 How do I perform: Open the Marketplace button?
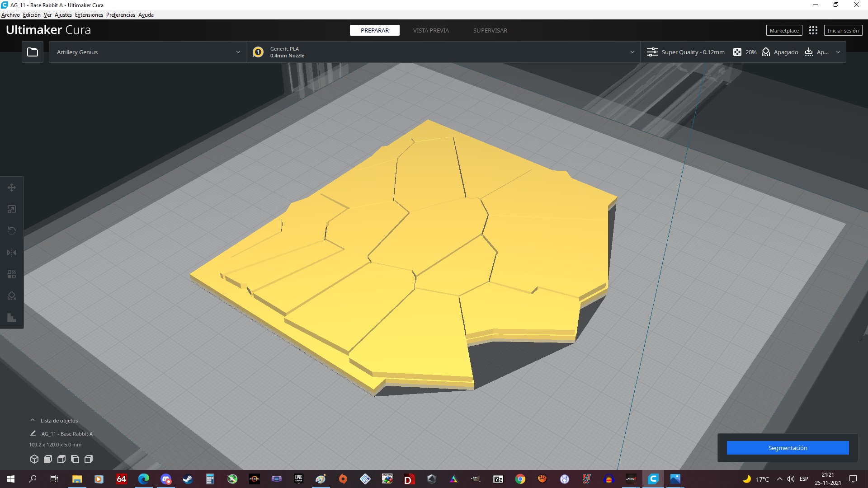click(784, 30)
